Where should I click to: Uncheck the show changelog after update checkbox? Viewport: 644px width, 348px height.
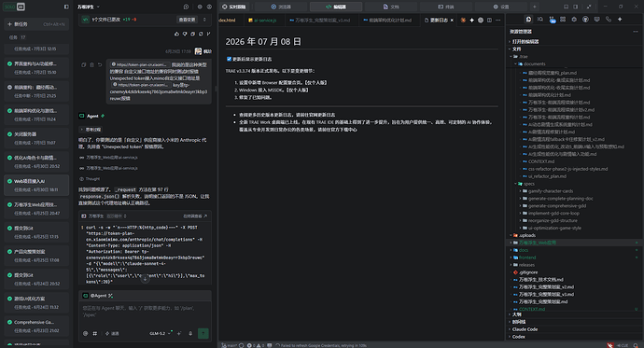coord(229,59)
